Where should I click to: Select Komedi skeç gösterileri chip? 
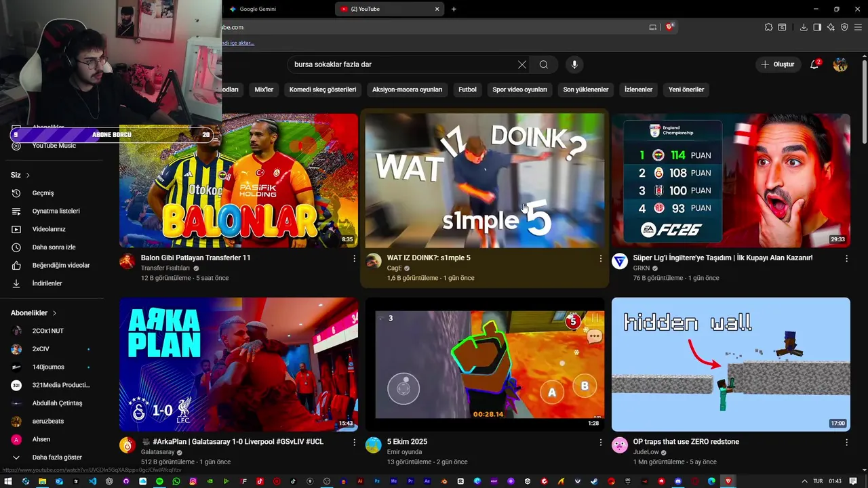coord(323,89)
